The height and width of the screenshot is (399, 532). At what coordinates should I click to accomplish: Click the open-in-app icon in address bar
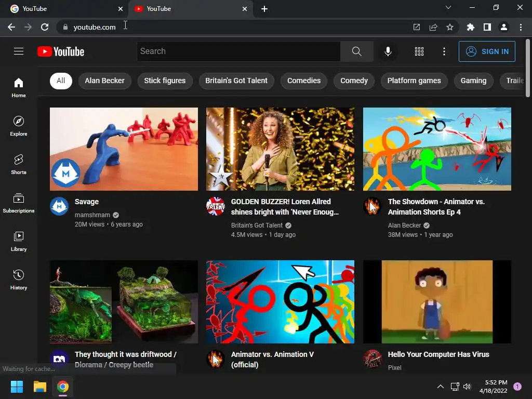pyautogui.click(x=417, y=27)
